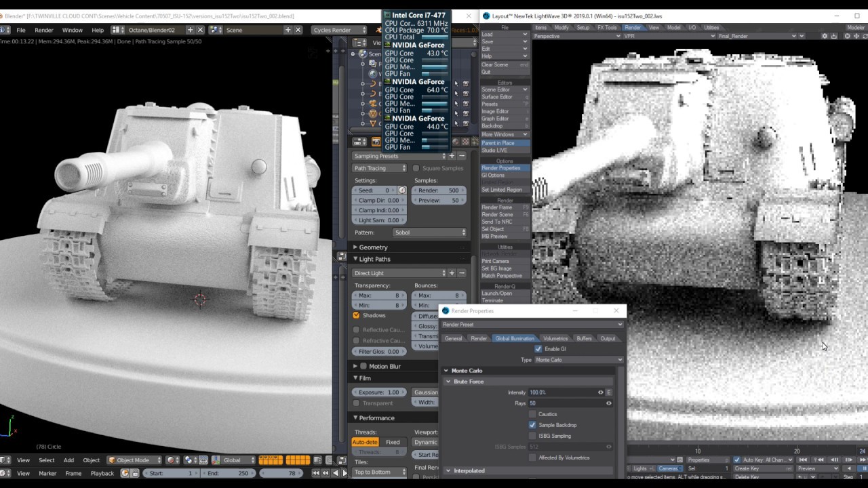The image size is (868, 488).
Task: Click Render Frame button in LightWave
Action: tap(505, 207)
